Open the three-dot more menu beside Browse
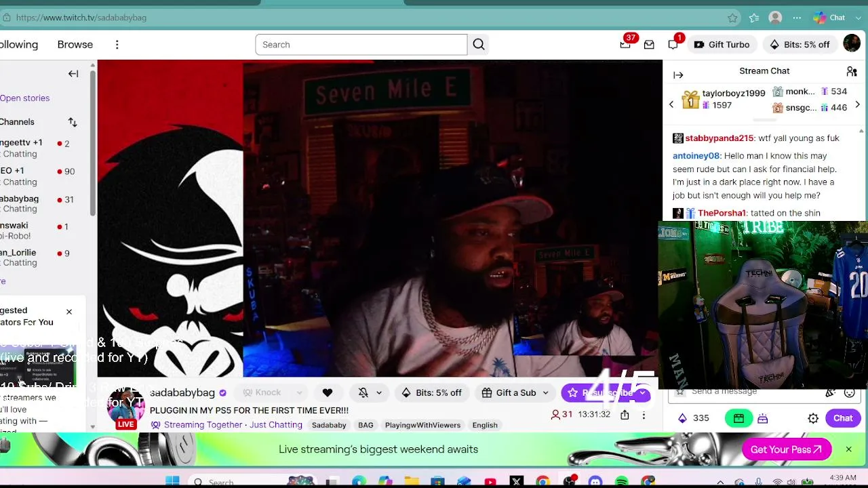The width and height of the screenshot is (868, 488). coord(117,45)
